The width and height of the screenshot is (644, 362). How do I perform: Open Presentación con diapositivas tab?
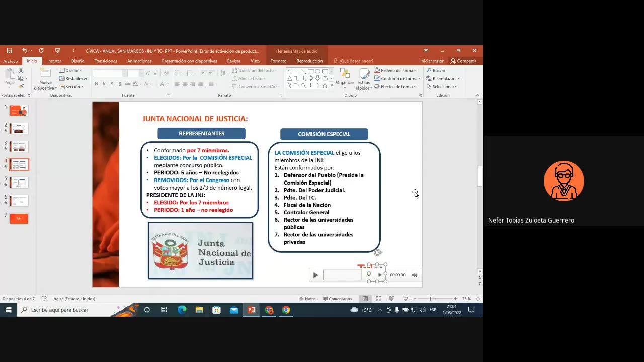click(x=189, y=61)
